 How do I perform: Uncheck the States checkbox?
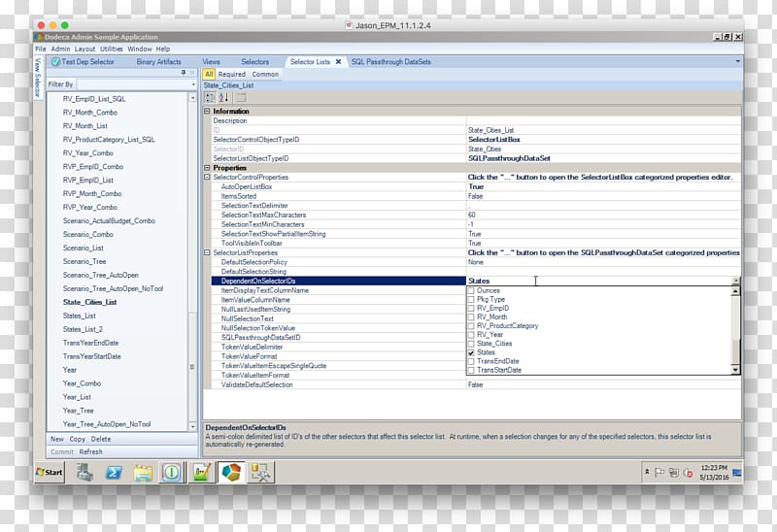[471, 352]
